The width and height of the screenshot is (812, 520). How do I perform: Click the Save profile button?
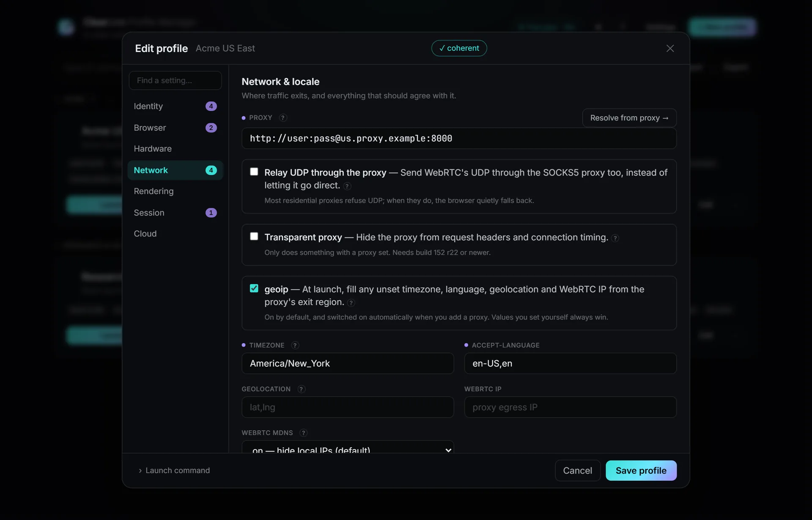(641, 471)
